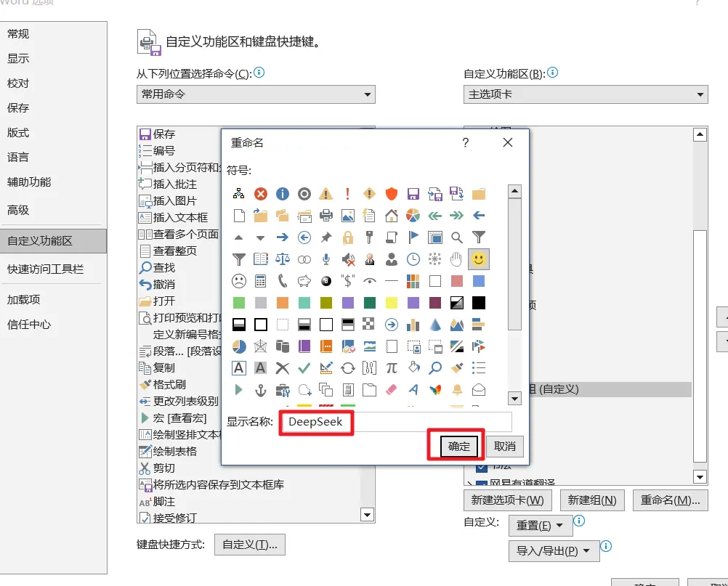The width and height of the screenshot is (728, 586).
Task: Expand the 网易有道翻译 tree node arrow
Action: point(469,484)
